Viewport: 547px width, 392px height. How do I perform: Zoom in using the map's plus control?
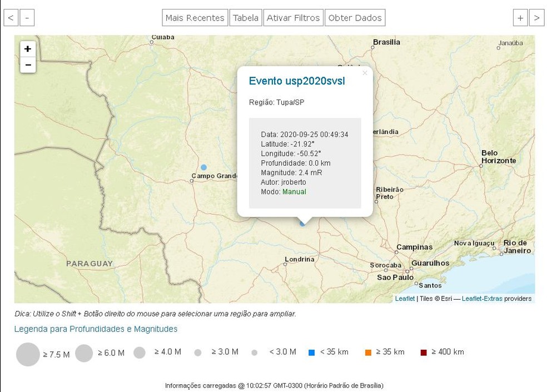(28, 49)
